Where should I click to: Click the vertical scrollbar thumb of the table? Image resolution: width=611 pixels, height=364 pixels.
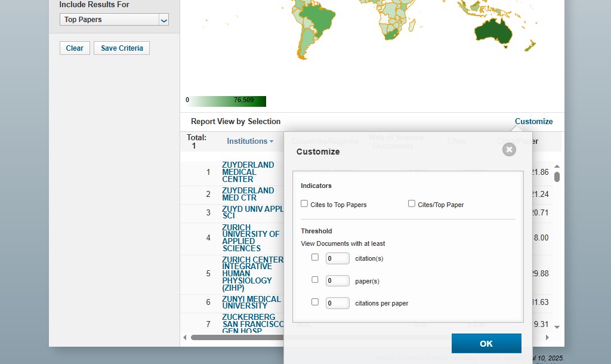(x=557, y=177)
